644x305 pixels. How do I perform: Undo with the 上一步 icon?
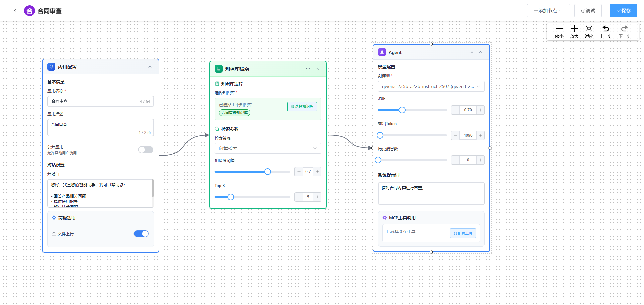click(x=605, y=29)
